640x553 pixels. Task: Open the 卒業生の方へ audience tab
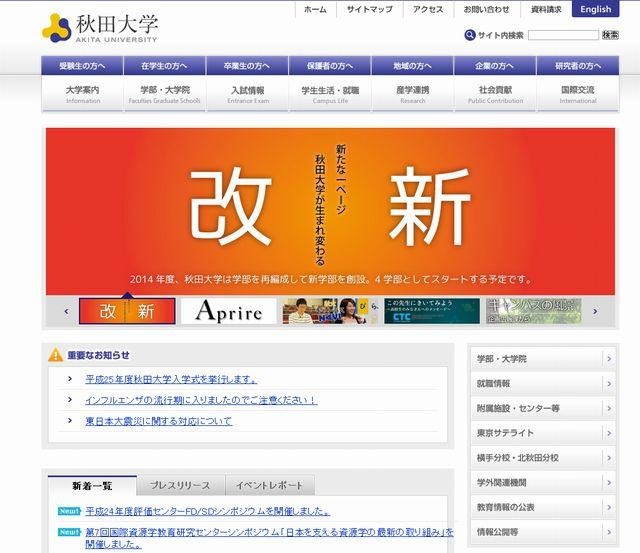pyautogui.click(x=247, y=66)
